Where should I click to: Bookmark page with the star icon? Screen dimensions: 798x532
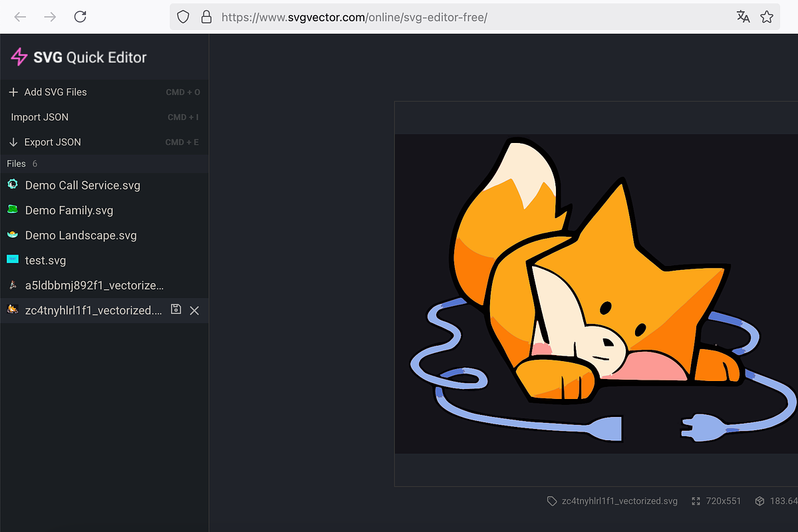pyautogui.click(x=767, y=17)
